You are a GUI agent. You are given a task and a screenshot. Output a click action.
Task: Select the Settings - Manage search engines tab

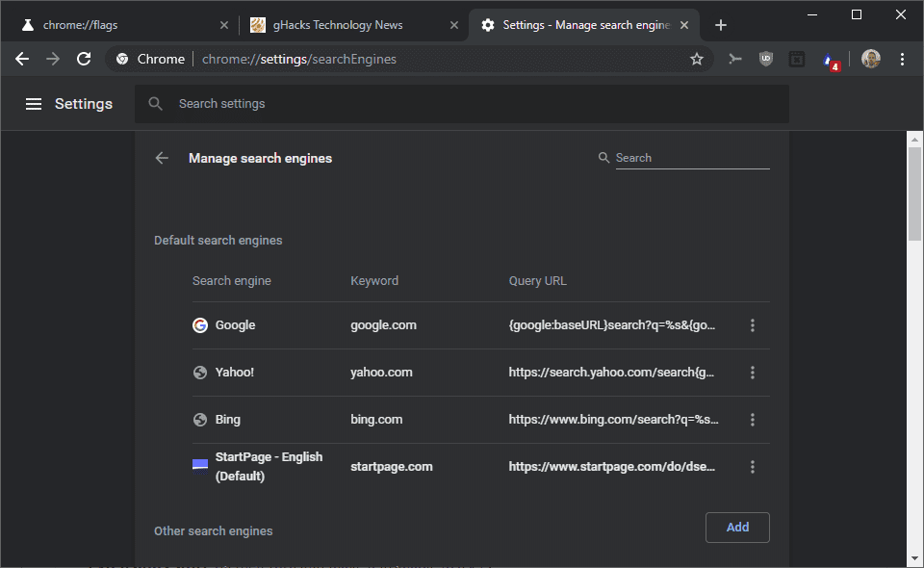pyautogui.click(x=583, y=25)
